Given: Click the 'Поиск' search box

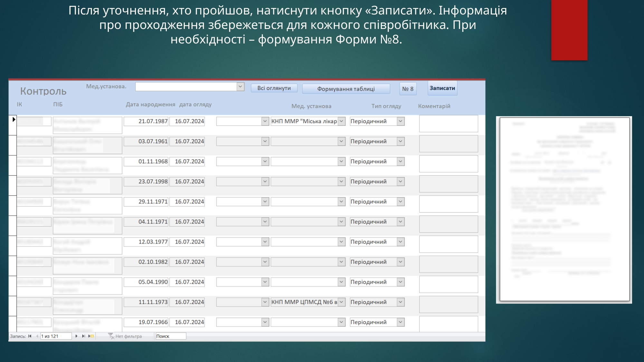Looking at the screenshot, I should pos(171,336).
